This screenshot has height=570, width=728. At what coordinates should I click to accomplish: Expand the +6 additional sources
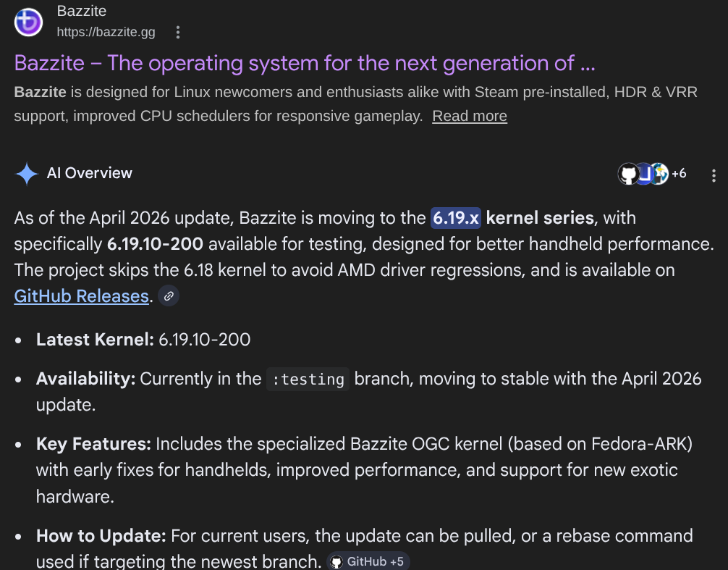tap(679, 173)
